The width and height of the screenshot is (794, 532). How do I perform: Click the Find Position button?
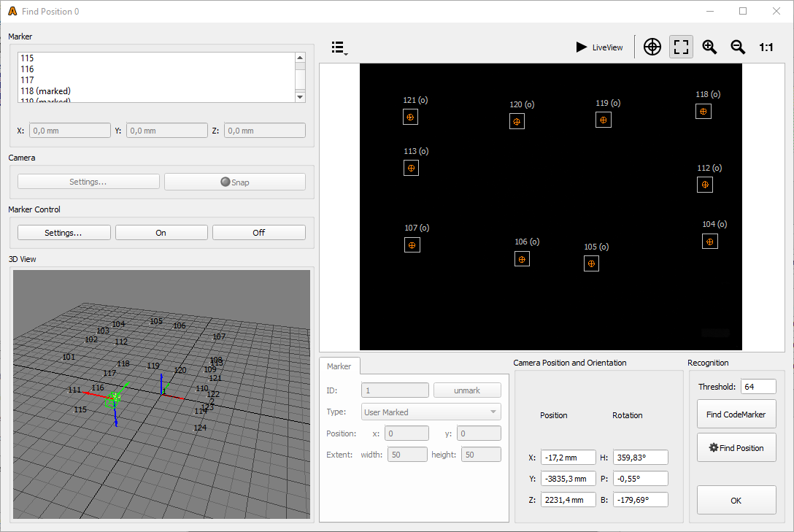pyautogui.click(x=736, y=448)
